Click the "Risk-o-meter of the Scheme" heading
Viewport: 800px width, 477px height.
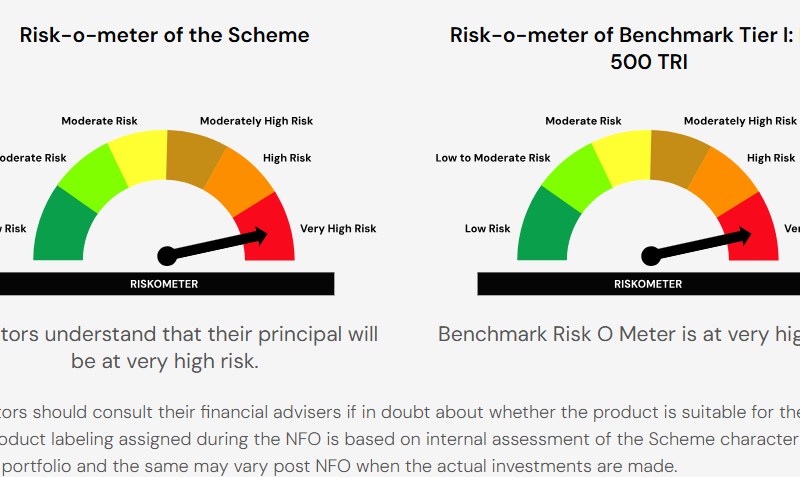point(164,36)
